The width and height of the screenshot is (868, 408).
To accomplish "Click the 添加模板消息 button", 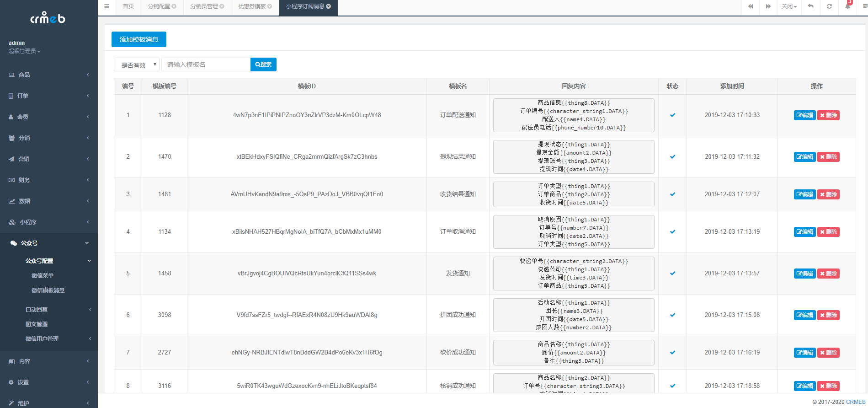I will pyautogui.click(x=138, y=40).
